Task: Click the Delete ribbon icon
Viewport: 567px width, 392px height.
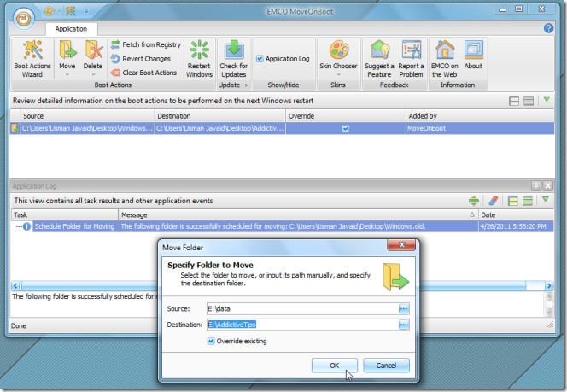Action: coord(93,50)
